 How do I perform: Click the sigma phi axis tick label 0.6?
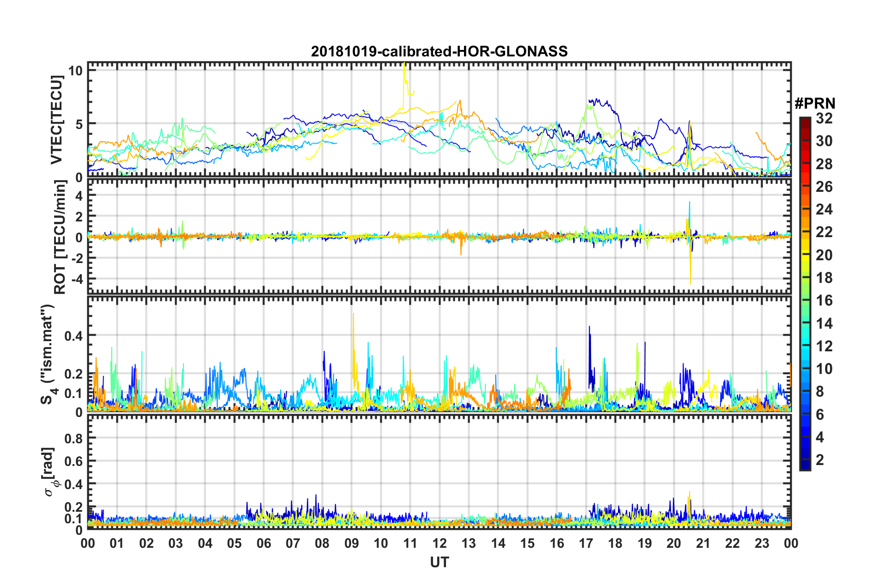point(73,461)
